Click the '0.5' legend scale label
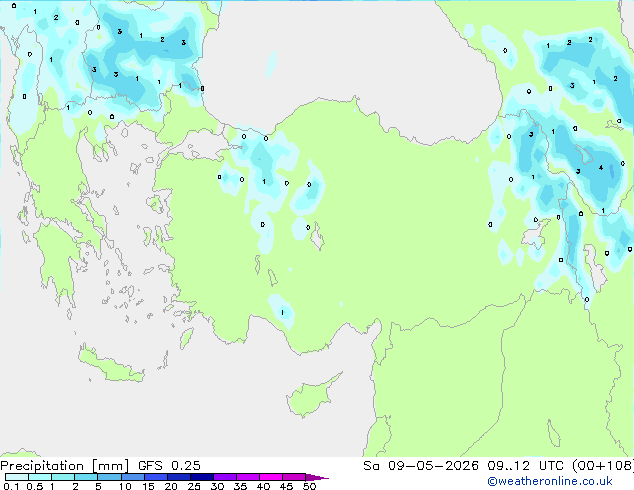Viewport: 634px width, 490px height. (35, 486)
